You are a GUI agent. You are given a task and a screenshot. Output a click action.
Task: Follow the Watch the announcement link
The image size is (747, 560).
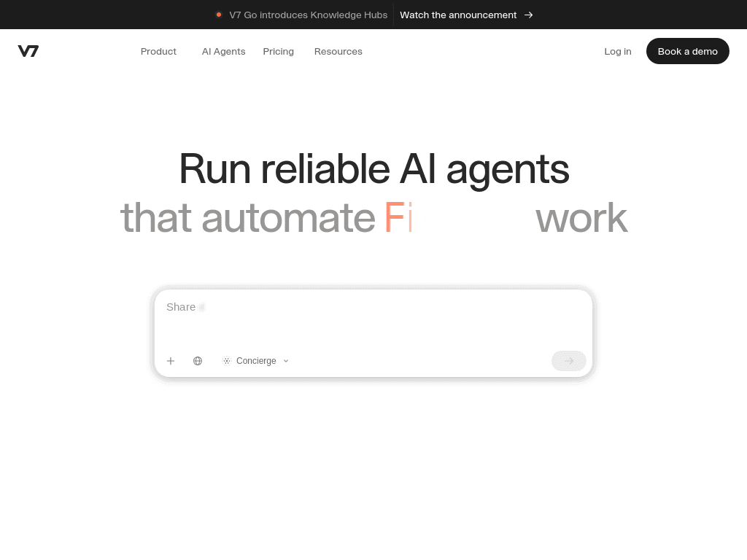(x=458, y=15)
